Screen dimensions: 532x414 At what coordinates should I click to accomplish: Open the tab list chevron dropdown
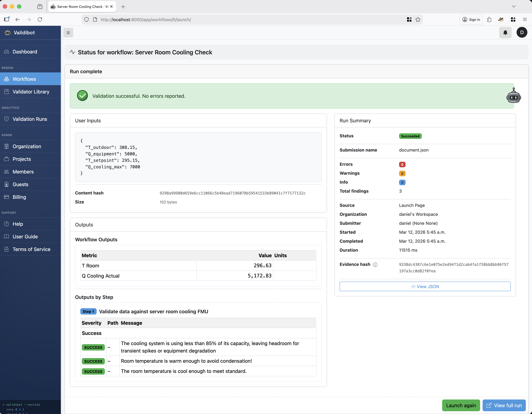click(x=514, y=6)
